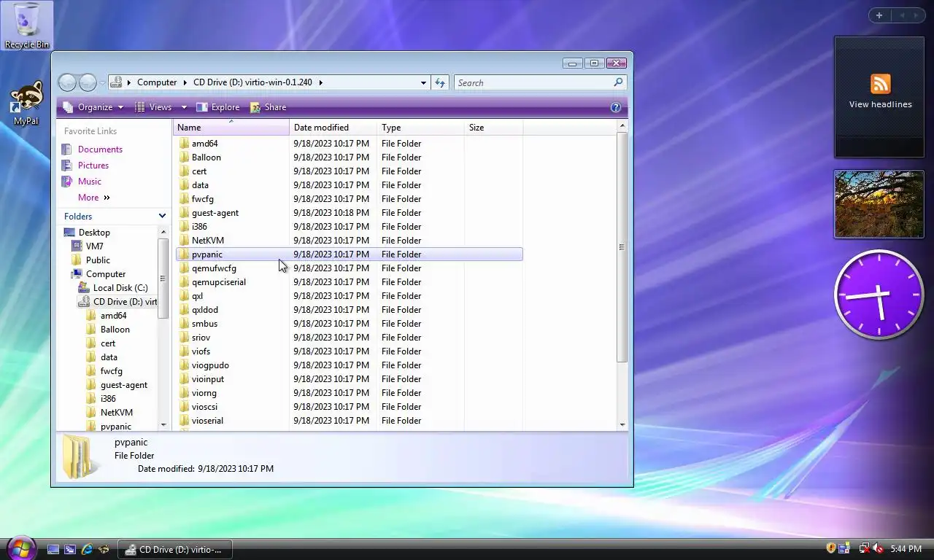
Task: Select the fwcfg folder icon in file list
Action: pos(184,199)
